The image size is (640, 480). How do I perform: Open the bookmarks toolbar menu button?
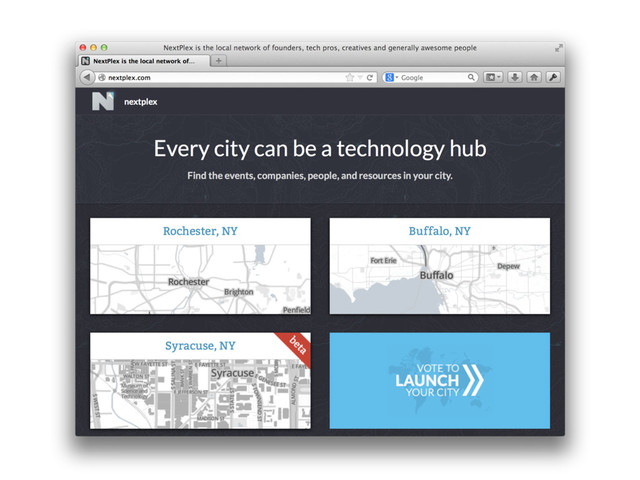tap(493, 77)
